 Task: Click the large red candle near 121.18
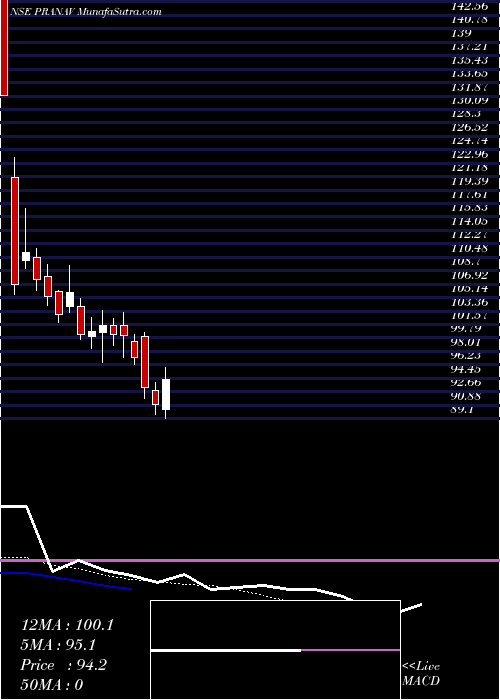pyautogui.click(x=15, y=231)
